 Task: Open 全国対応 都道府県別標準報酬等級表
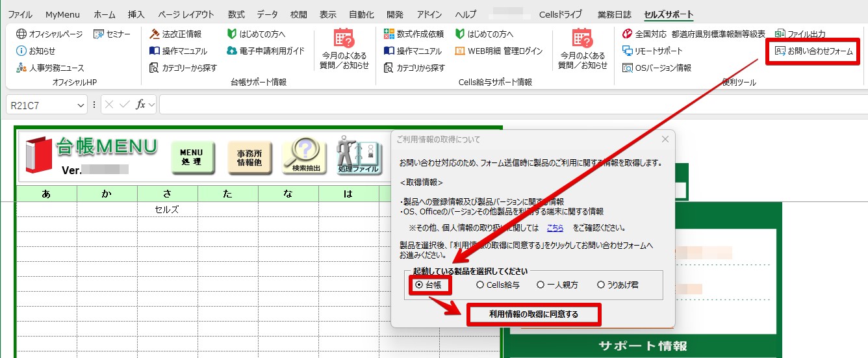click(x=694, y=34)
